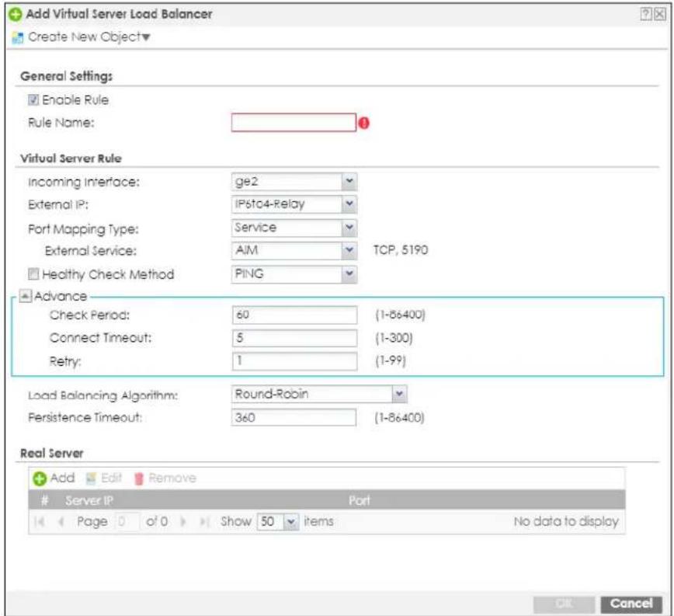
Task: Click the OK button
Action: pyautogui.click(x=564, y=604)
